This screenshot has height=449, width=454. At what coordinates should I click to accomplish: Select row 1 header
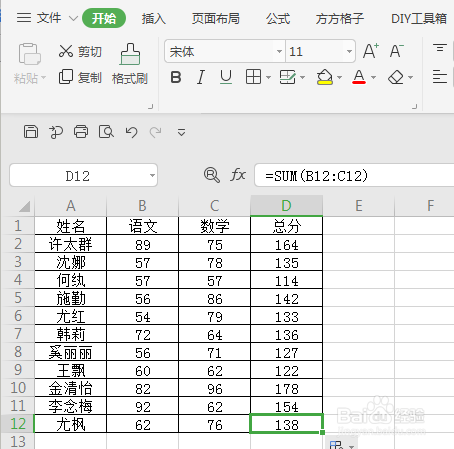[17, 226]
